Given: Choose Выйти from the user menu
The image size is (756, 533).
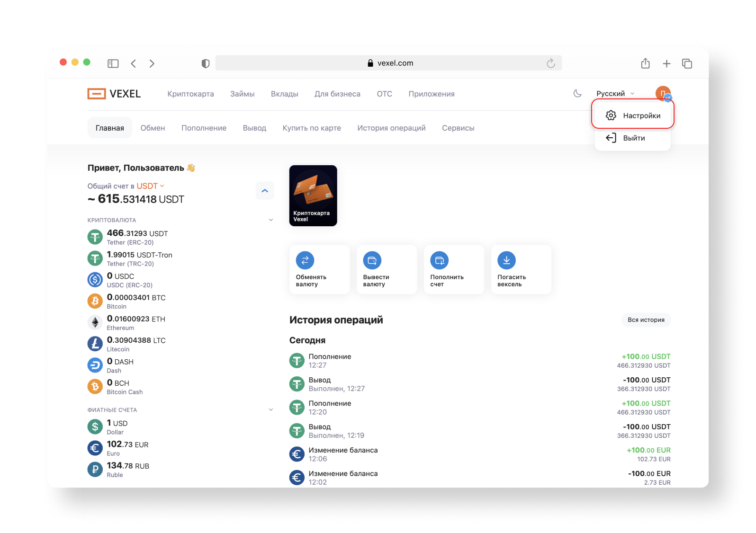Looking at the screenshot, I should (633, 138).
